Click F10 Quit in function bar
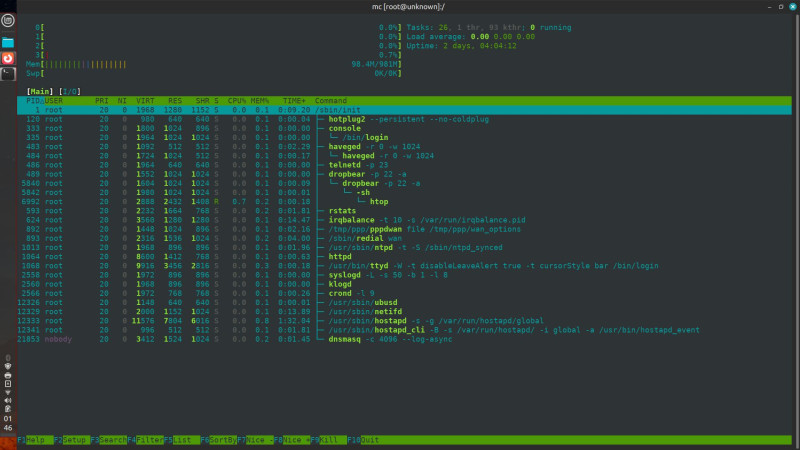Screen dimensions: 800x450 coord(363,440)
